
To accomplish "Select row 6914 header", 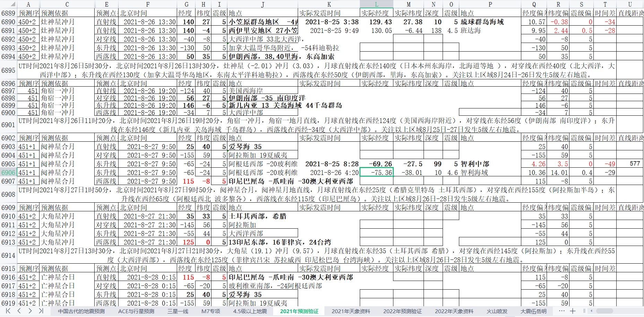I will 8,255.
